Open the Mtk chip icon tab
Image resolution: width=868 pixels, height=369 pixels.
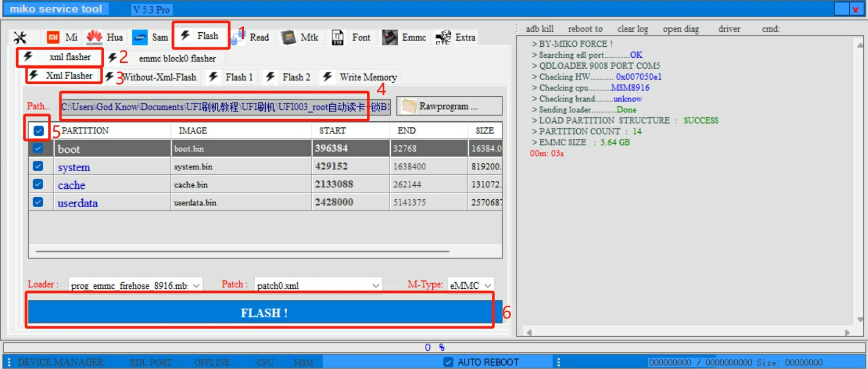coord(288,37)
